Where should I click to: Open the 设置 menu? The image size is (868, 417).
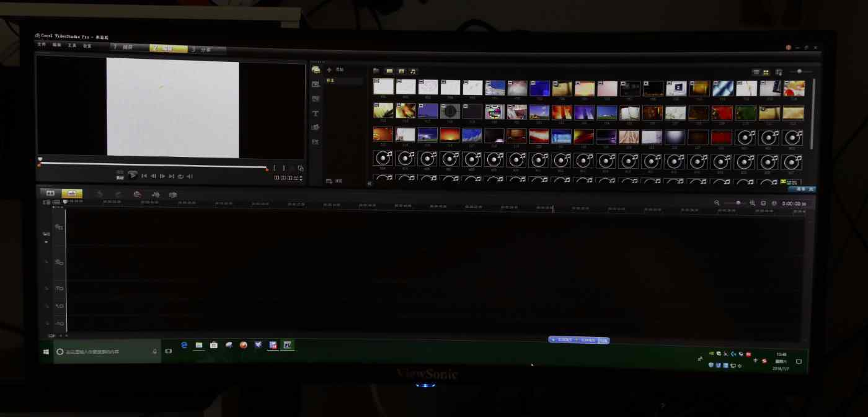pos(87,45)
